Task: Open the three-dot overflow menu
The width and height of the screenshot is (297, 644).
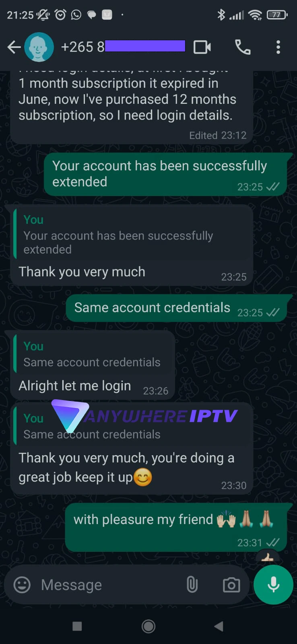Action: (278, 47)
